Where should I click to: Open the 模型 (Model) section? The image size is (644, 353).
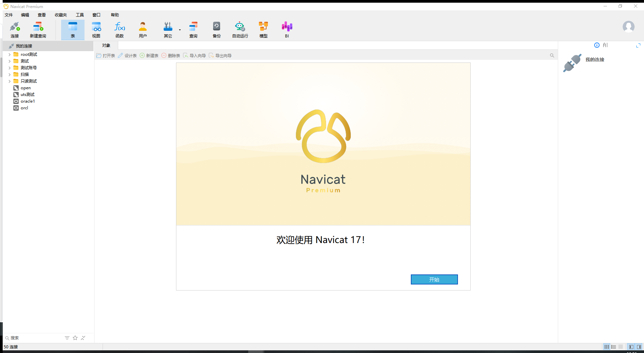[x=264, y=30]
